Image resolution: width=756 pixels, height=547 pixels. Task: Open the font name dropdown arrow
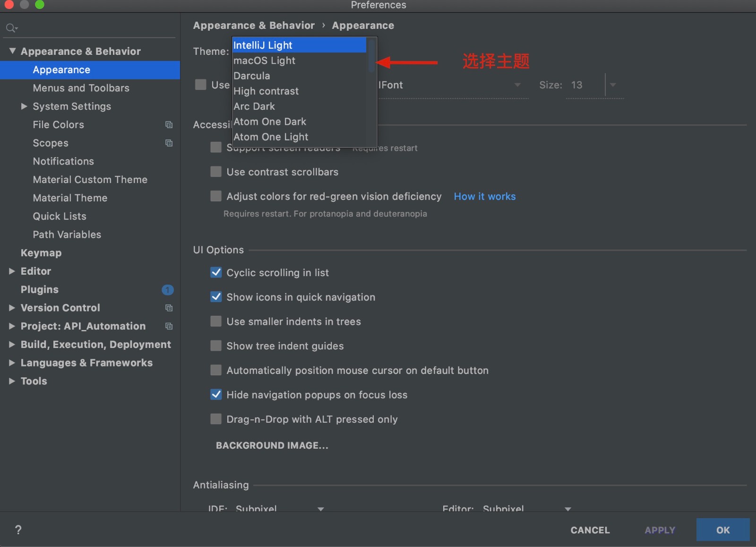pyautogui.click(x=517, y=85)
